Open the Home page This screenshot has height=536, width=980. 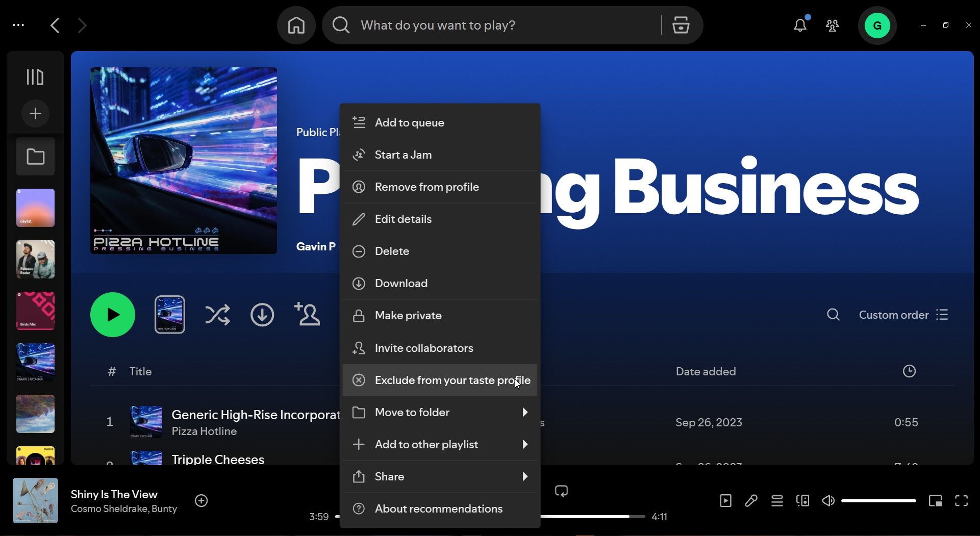pyautogui.click(x=296, y=25)
